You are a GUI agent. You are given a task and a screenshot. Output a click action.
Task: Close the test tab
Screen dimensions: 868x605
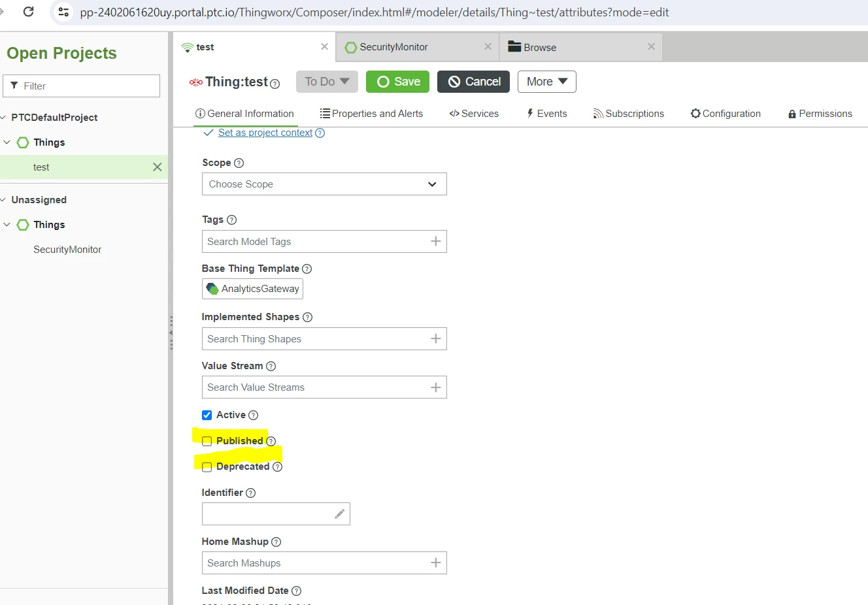[324, 46]
